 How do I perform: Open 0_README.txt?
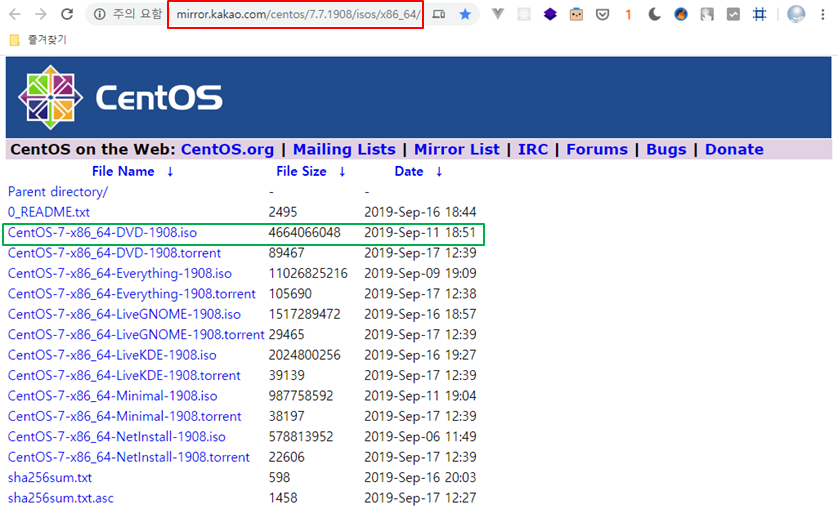(49, 212)
